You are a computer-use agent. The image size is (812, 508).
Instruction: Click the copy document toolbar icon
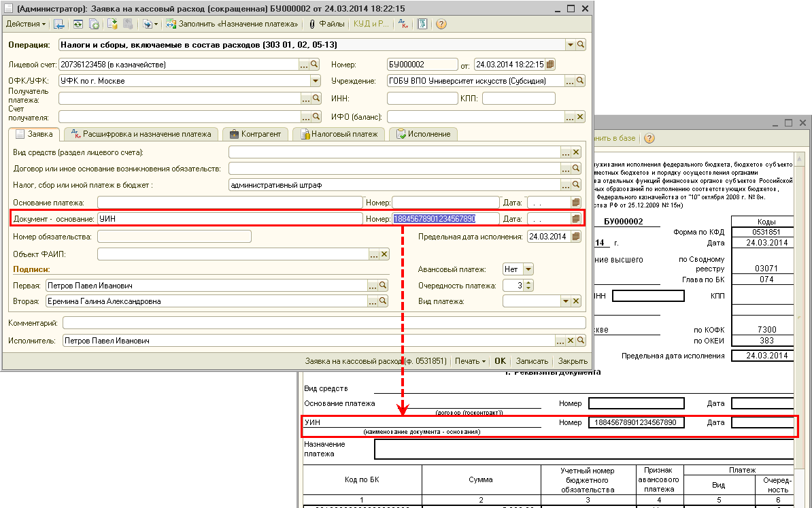[94, 24]
